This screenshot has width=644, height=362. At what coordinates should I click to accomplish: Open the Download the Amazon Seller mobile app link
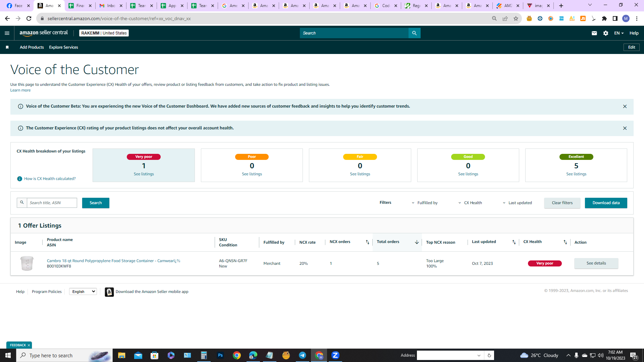click(152, 292)
